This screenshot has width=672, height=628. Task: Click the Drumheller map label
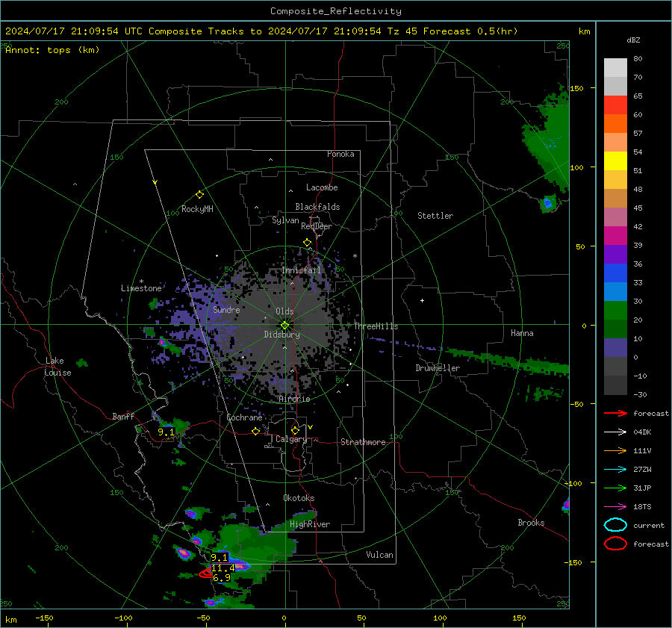click(x=438, y=368)
